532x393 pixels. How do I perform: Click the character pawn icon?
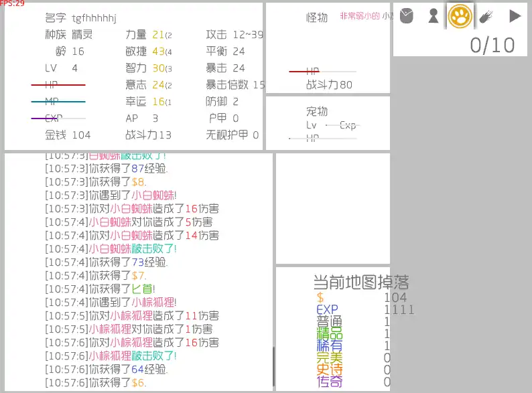point(434,16)
